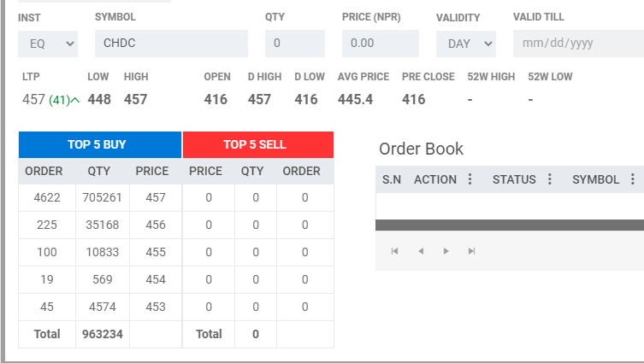Click the PRICE (NPR) input field
Viewport: 644px width, 363px height.
click(x=380, y=44)
